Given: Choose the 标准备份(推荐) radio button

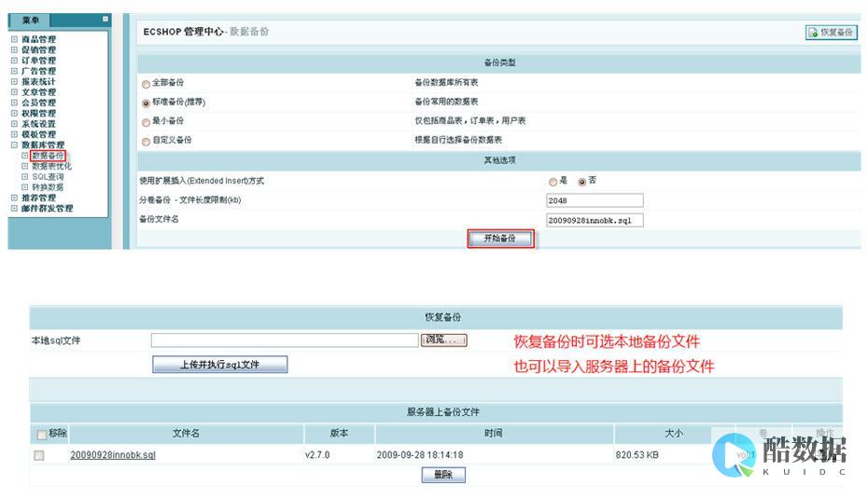Looking at the screenshot, I should (146, 103).
